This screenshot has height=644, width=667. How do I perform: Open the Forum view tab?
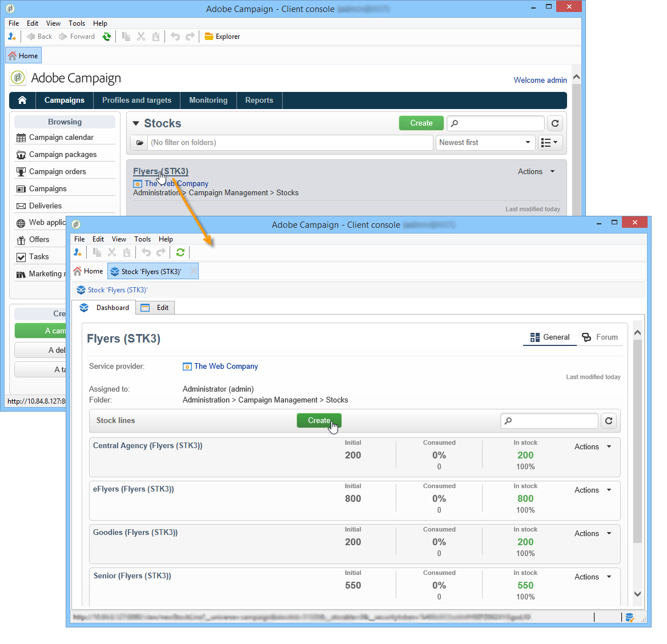tap(600, 337)
